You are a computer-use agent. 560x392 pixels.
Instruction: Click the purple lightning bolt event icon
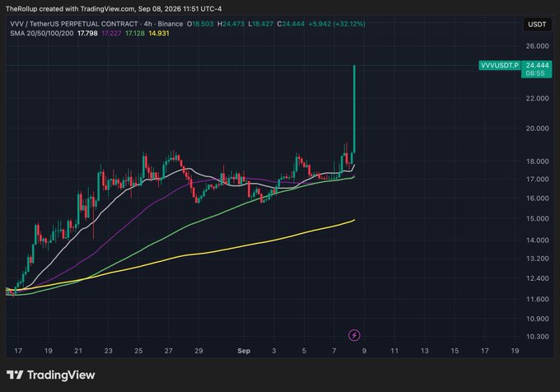tap(354, 335)
